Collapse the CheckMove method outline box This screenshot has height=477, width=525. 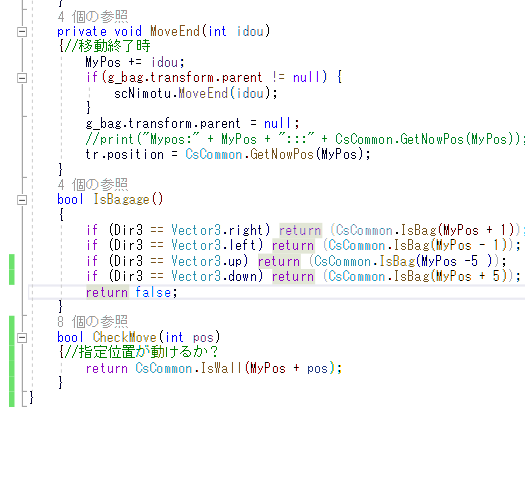22,337
